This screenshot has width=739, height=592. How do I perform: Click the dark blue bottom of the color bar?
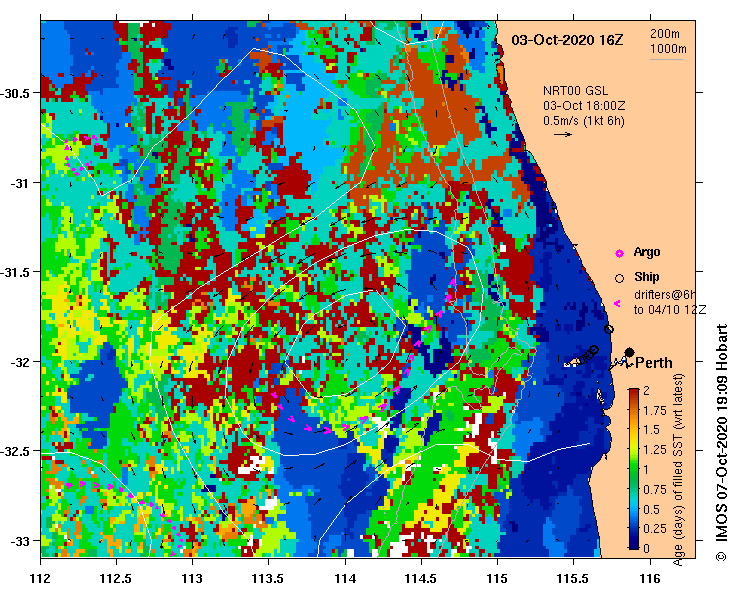pyautogui.click(x=634, y=544)
